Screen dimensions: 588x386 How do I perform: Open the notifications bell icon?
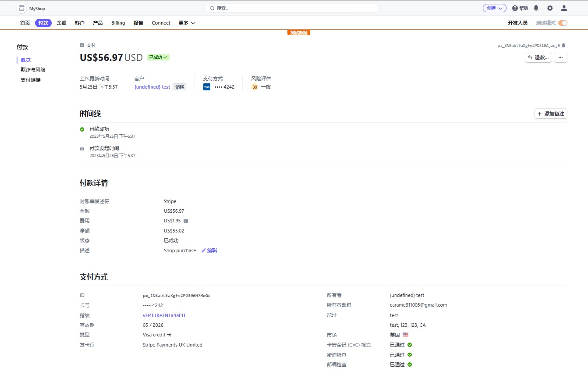(535, 8)
